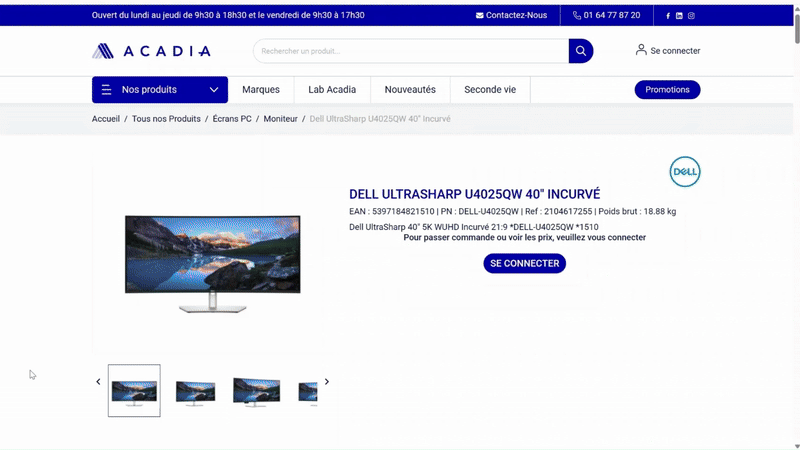Open the Seconde vie menu item
The height and width of the screenshot is (450, 800).
click(x=490, y=90)
